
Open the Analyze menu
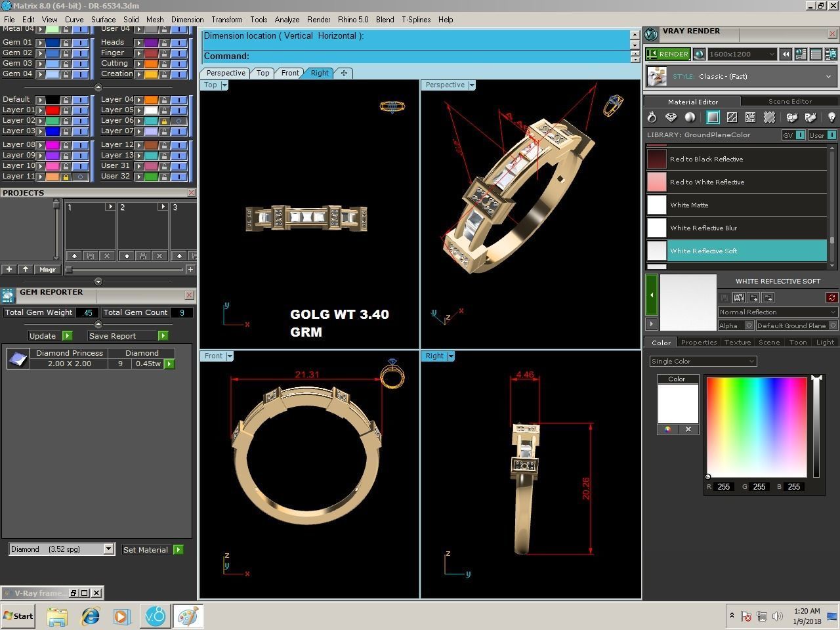click(287, 20)
